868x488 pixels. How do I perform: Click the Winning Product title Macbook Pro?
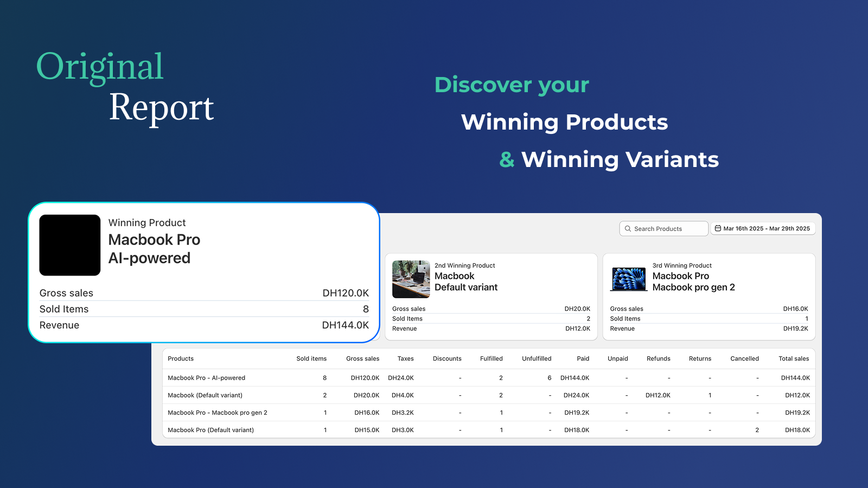click(154, 240)
